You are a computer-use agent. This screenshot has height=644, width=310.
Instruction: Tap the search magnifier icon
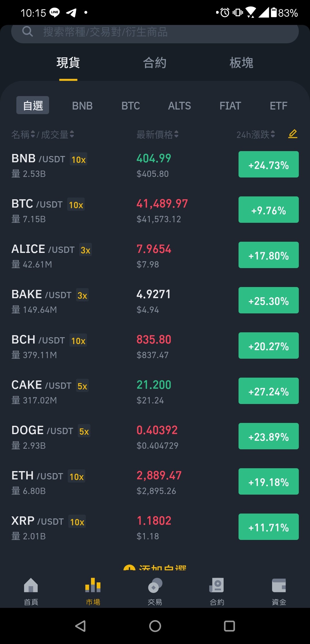click(28, 32)
